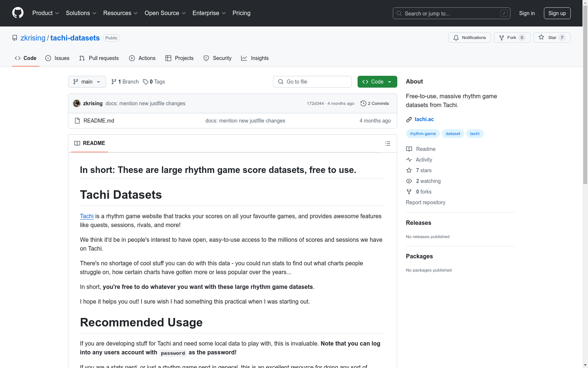Click the link icon beside tachi.ac

(409, 119)
